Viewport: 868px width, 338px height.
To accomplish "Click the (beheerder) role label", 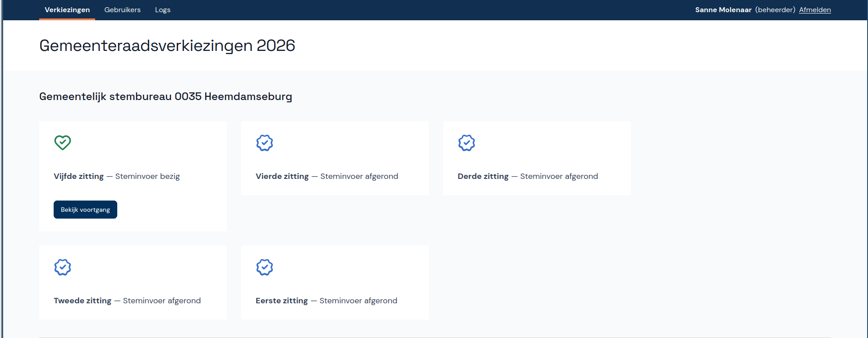I will (775, 10).
